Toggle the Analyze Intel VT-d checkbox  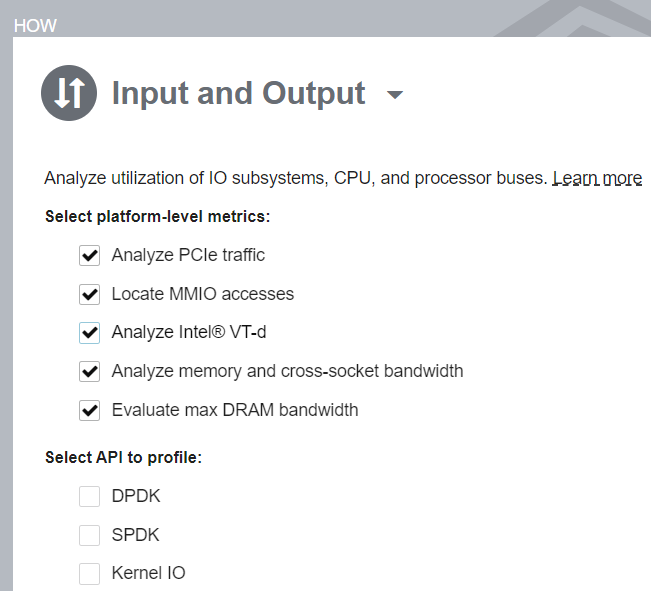[x=90, y=332]
